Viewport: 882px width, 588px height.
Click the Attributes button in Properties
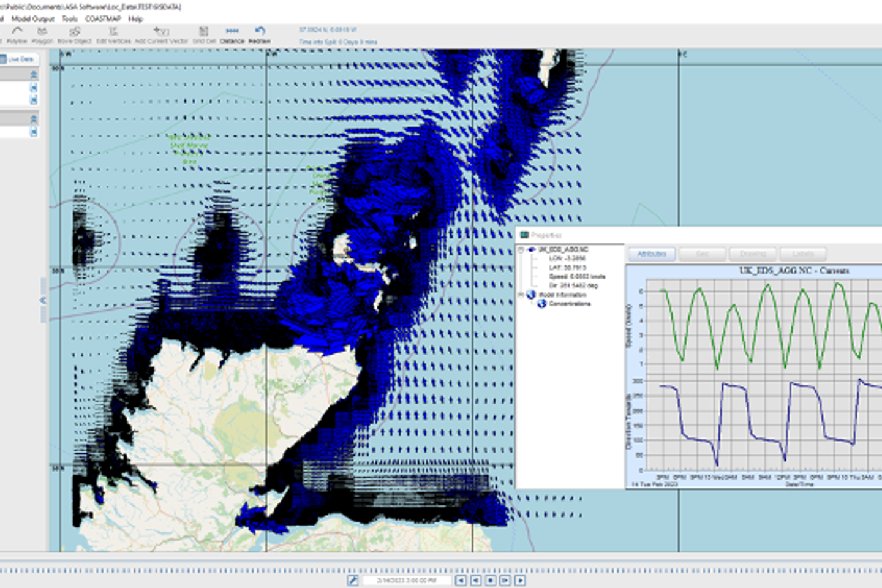652,254
